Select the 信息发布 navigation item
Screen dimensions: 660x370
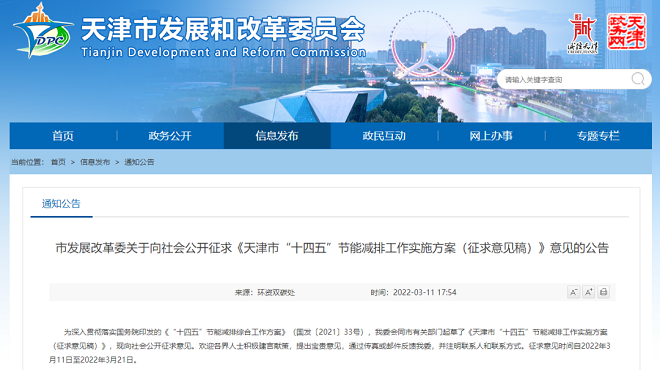pyautogui.click(x=277, y=136)
